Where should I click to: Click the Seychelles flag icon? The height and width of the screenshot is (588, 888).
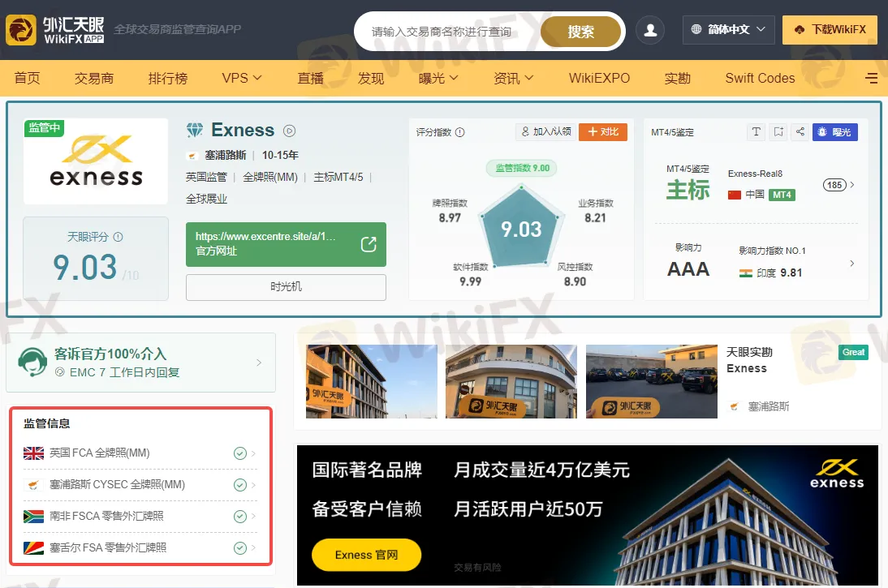click(x=33, y=547)
